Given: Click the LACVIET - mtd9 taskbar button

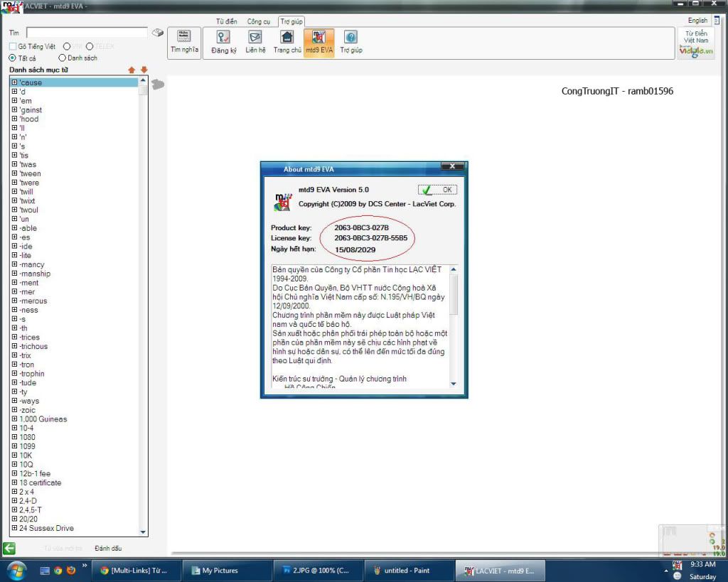Looking at the screenshot, I should pyautogui.click(x=499, y=571).
